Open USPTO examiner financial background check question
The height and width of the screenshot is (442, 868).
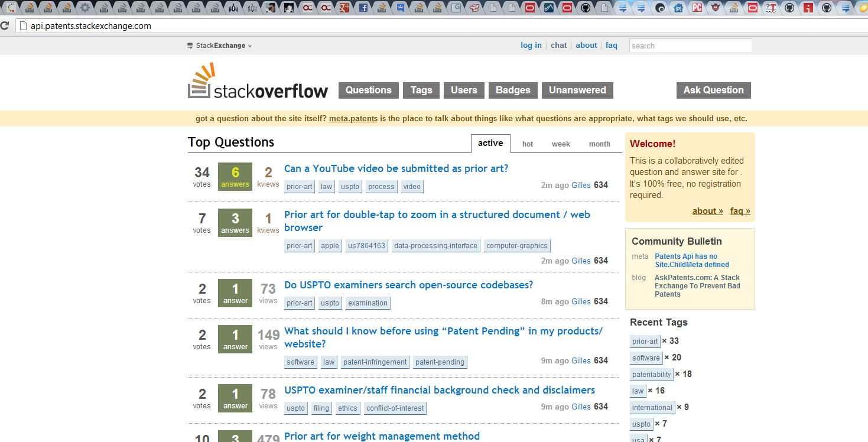[x=440, y=391]
